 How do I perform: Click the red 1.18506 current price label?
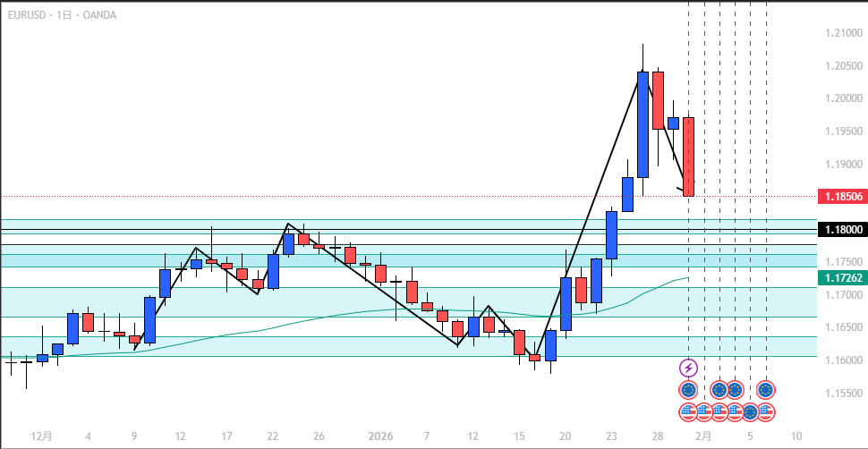[x=841, y=196]
